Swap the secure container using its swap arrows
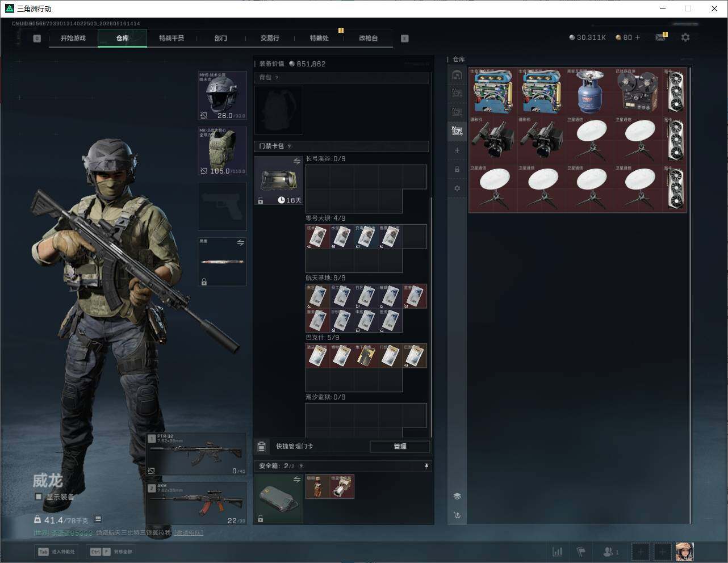728x563 pixels. pyautogui.click(x=296, y=480)
